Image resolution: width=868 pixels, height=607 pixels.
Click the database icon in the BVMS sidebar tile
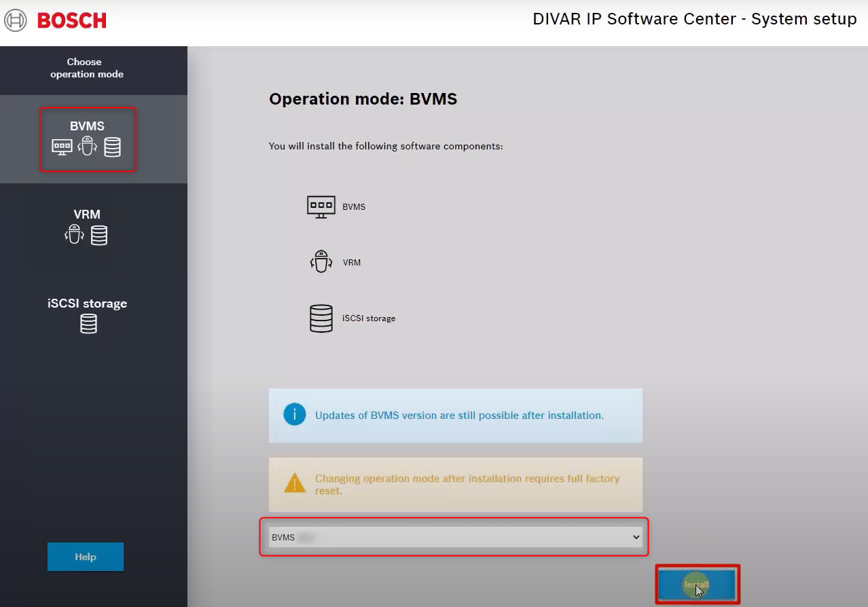pos(112,147)
